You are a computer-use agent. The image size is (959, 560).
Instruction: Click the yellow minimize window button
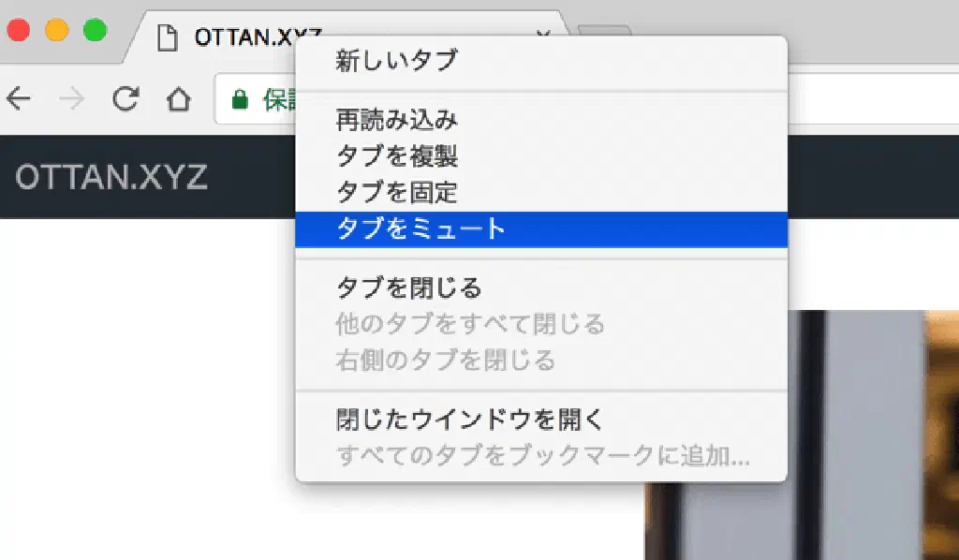point(57,30)
